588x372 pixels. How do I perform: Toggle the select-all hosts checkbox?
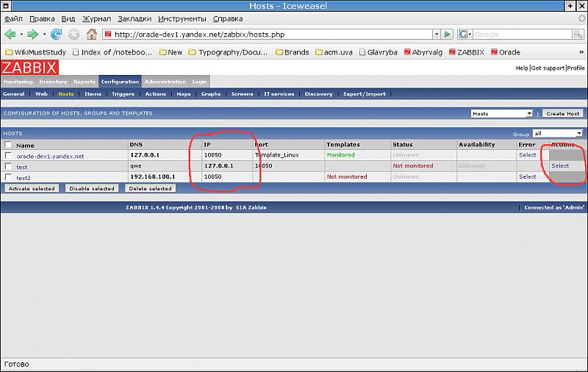point(8,145)
